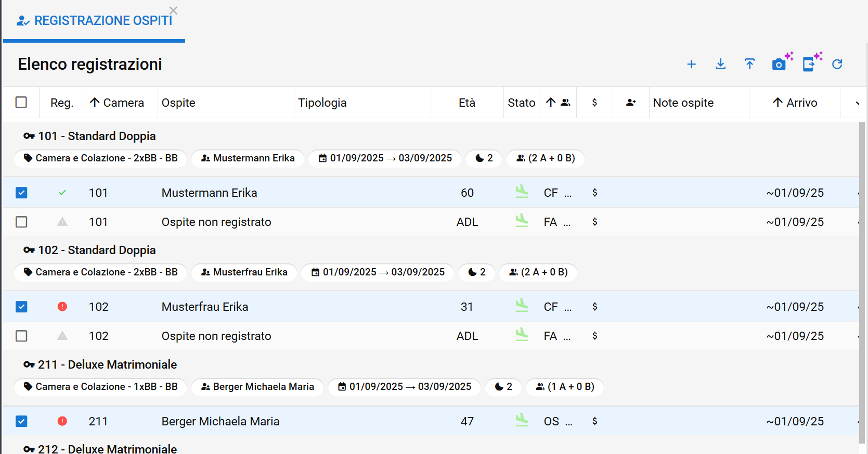This screenshot has height=454, width=868.
Task: Expand the ellipsis next to CF for Musterfrau Erika
Action: tap(568, 307)
